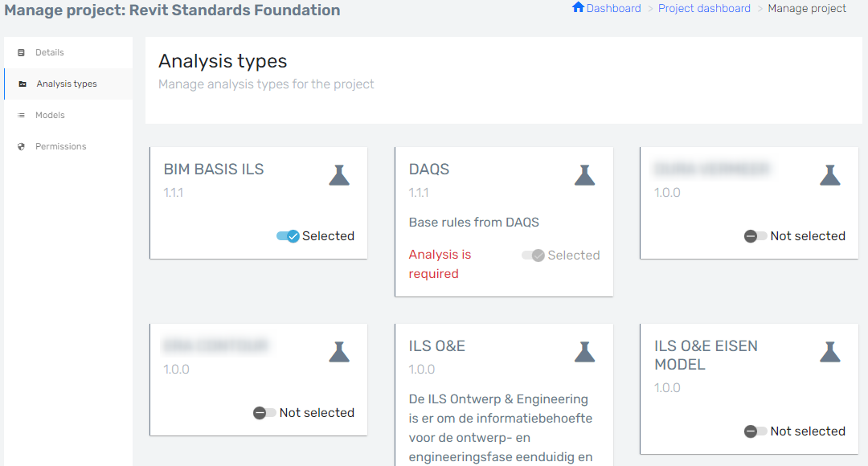Click the shield icon beside Permissions

[21, 146]
